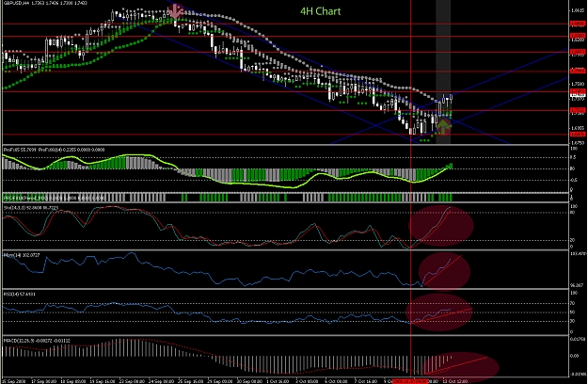Click the lowest red price tag on price axis

point(578,134)
